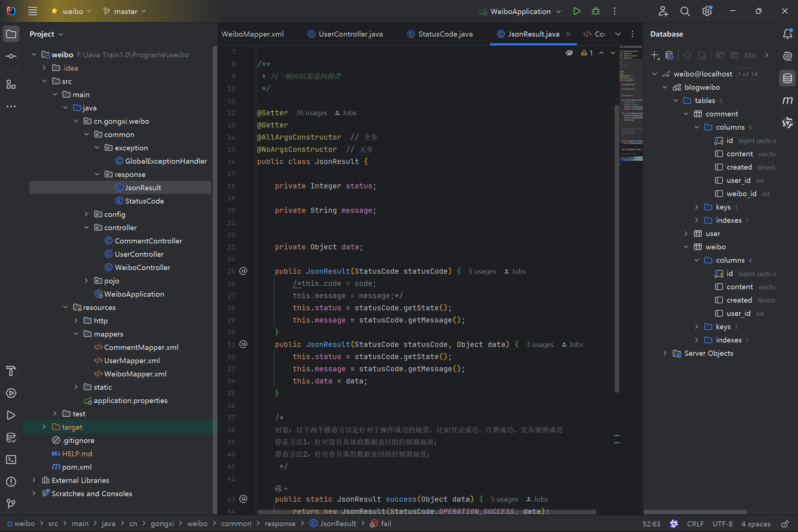This screenshot has height=532, width=798.
Task: Open data source properties icon
Action: pyautogui.click(x=669, y=55)
